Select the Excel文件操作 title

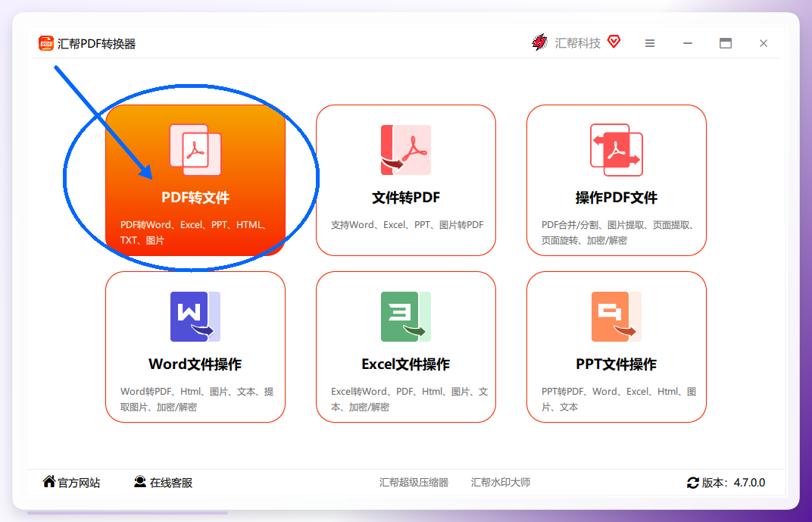(x=406, y=364)
